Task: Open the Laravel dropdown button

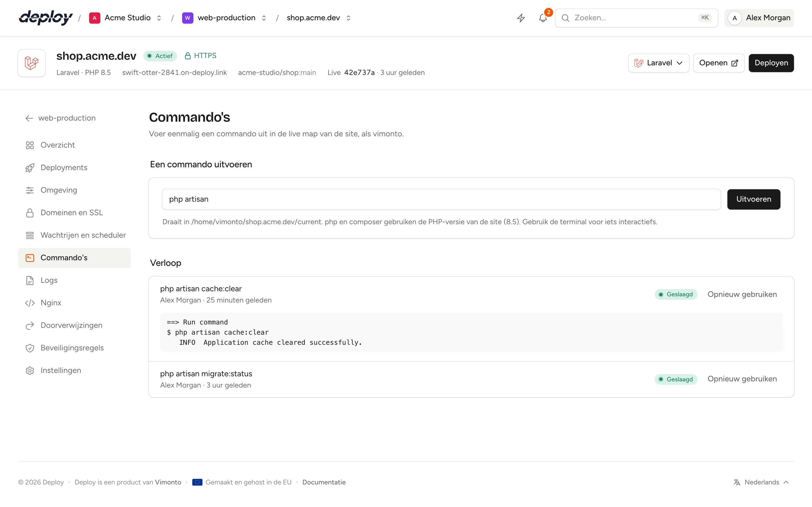Action: 658,63
